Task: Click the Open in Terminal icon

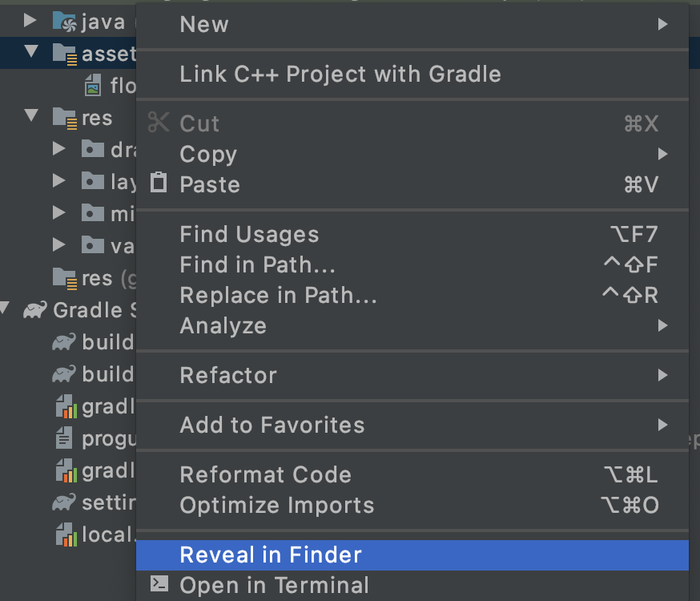Action: click(x=159, y=584)
